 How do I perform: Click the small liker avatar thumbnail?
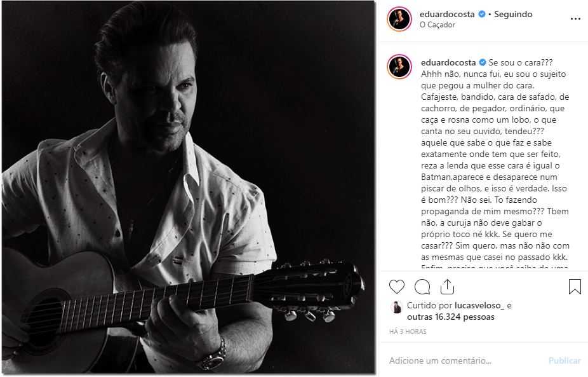click(x=396, y=306)
